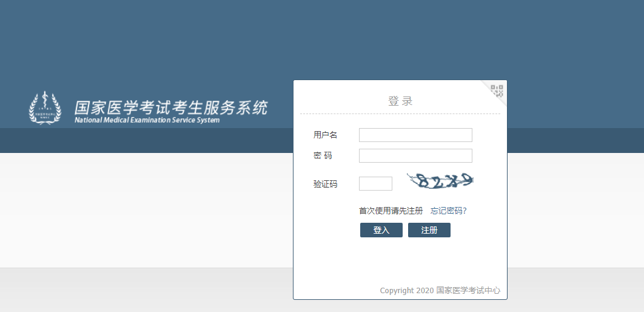Click the 验证码 captcha code input box
This screenshot has width=644, height=312.
(375, 183)
